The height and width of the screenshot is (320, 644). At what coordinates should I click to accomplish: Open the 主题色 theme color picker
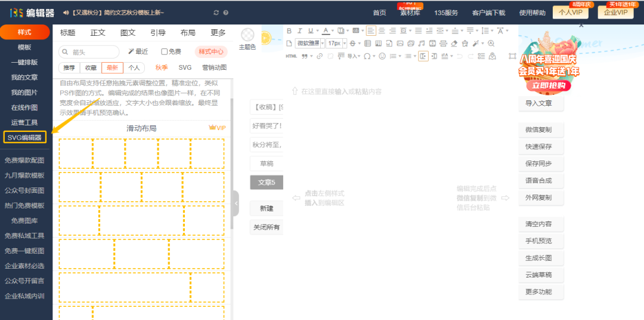point(247,39)
